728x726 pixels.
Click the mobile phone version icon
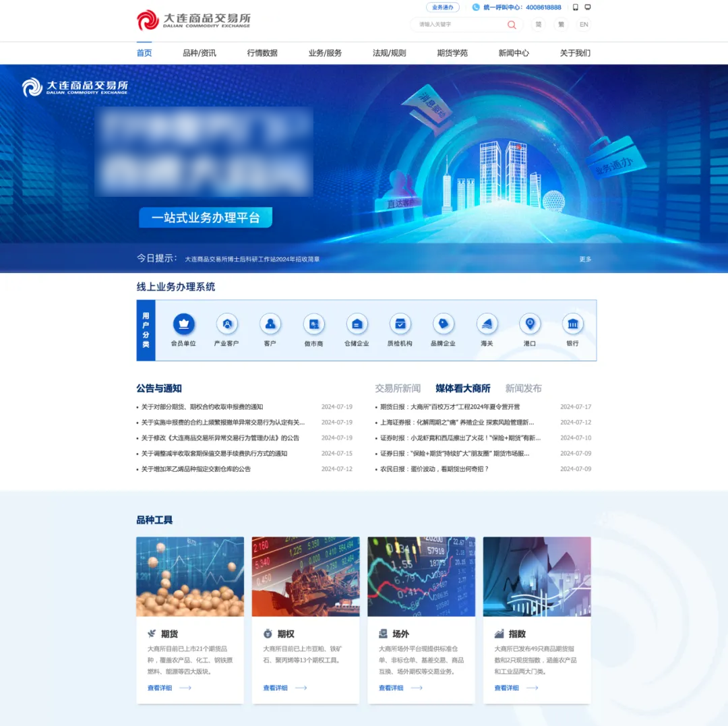click(576, 7)
